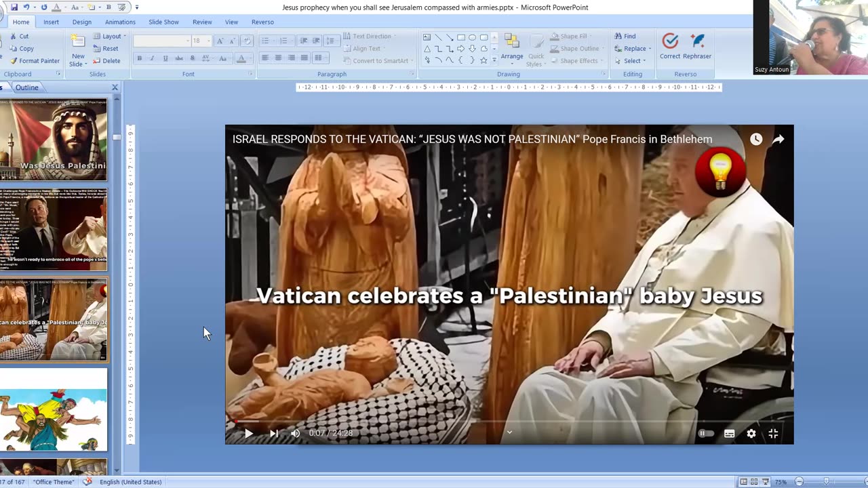
Task: Switch to Slide Sorter view icon
Action: [x=754, y=482]
